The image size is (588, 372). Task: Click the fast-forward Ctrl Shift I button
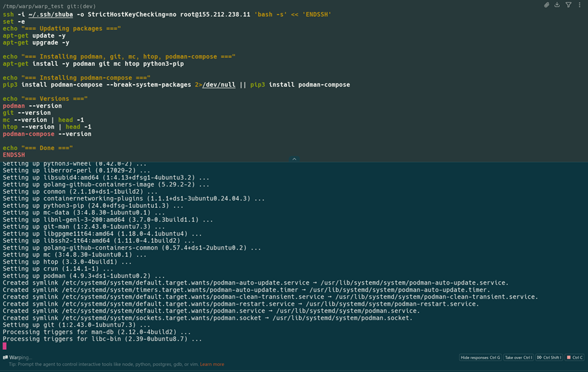pos(548,358)
